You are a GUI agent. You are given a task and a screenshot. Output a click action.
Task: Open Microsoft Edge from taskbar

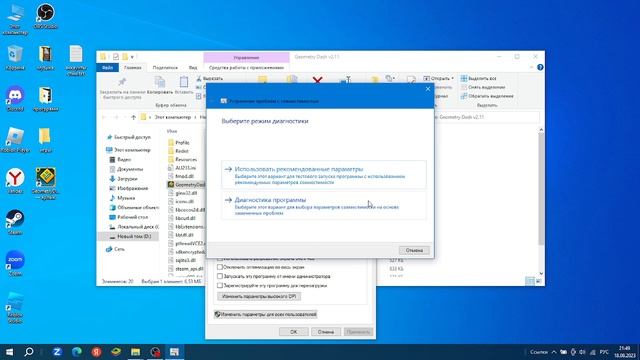click(76, 352)
